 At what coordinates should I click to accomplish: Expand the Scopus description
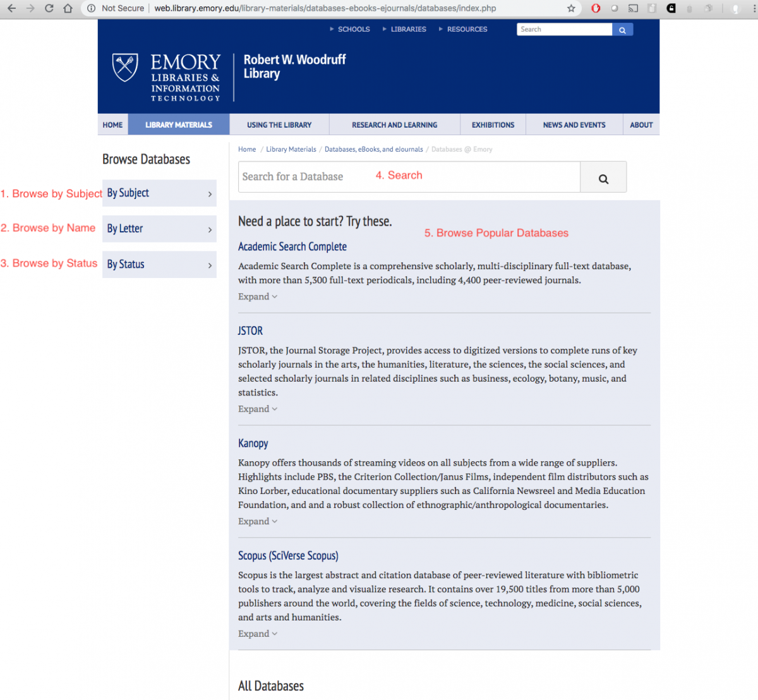(257, 634)
